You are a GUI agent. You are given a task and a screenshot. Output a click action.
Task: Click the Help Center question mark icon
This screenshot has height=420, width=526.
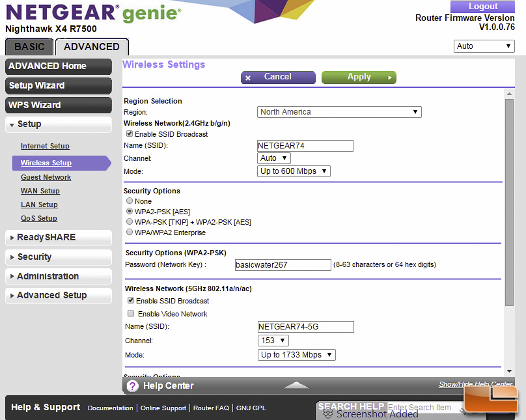(133, 386)
